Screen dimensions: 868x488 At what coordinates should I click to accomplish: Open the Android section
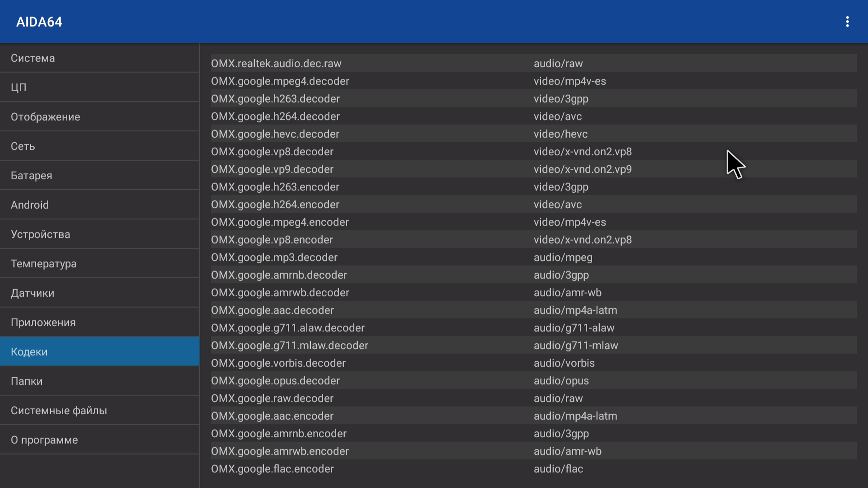pos(100,205)
